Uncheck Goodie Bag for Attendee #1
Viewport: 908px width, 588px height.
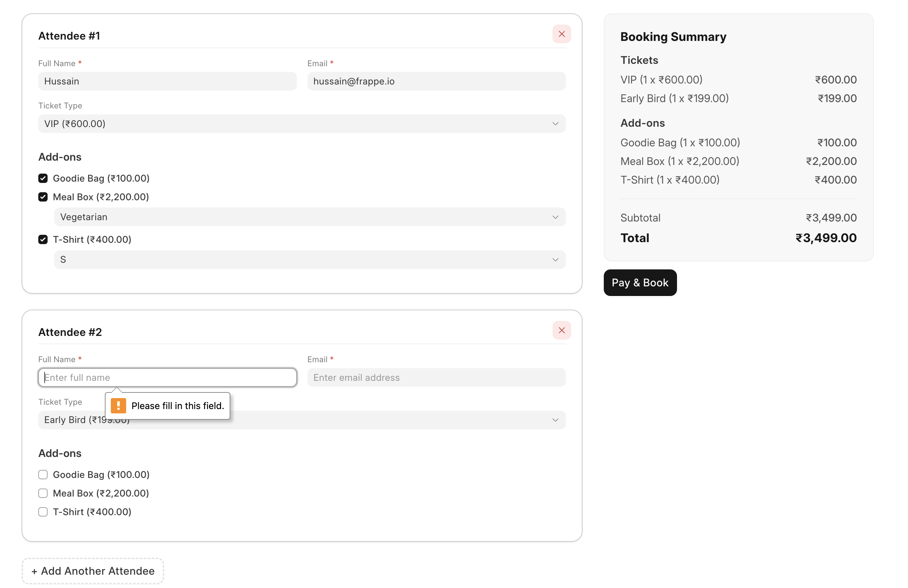pyautogui.click(x=43, y=179)
